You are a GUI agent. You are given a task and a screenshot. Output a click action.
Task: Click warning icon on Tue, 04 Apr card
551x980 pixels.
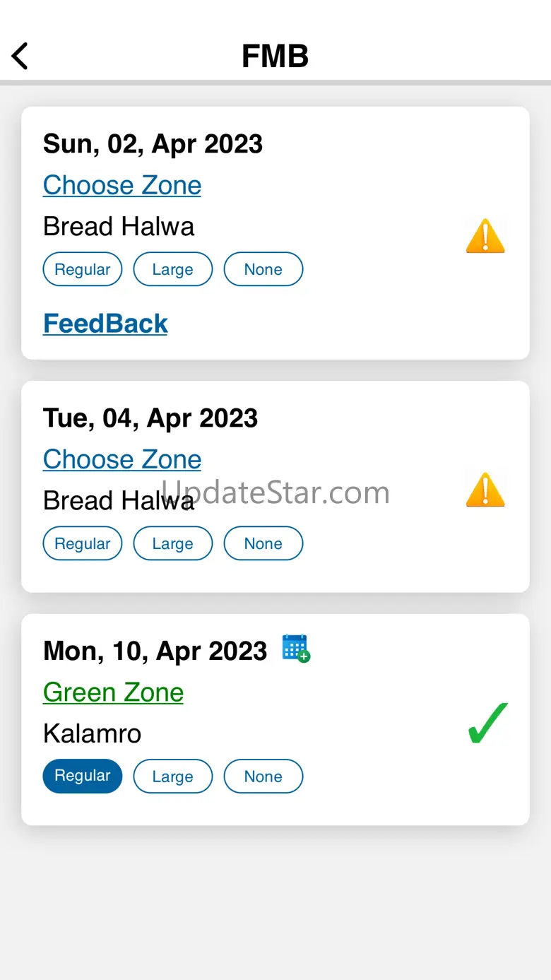point(485,490)
